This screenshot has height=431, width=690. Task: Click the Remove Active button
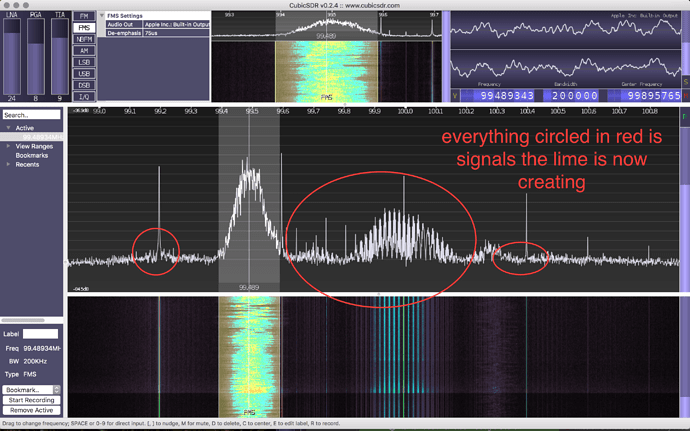[x=31, y=410]
